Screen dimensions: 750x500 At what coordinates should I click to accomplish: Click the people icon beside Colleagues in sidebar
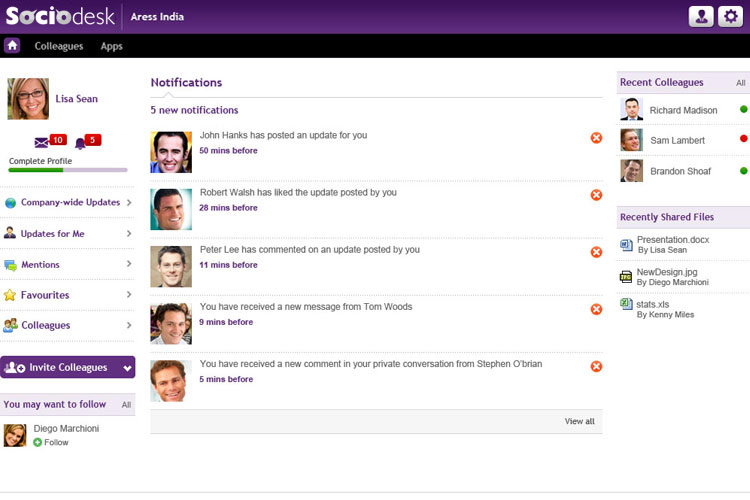click(11, 325)
